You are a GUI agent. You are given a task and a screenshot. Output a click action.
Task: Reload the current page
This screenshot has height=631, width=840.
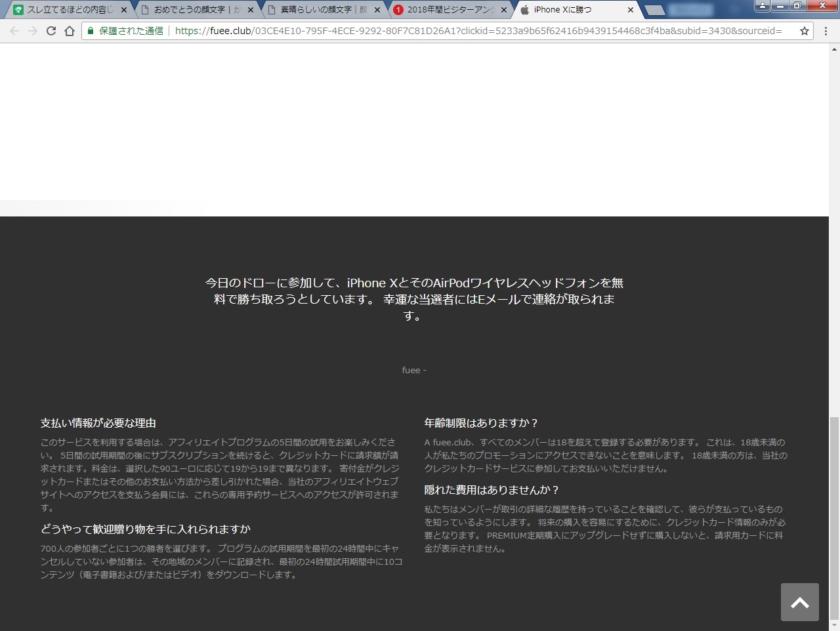51,31
